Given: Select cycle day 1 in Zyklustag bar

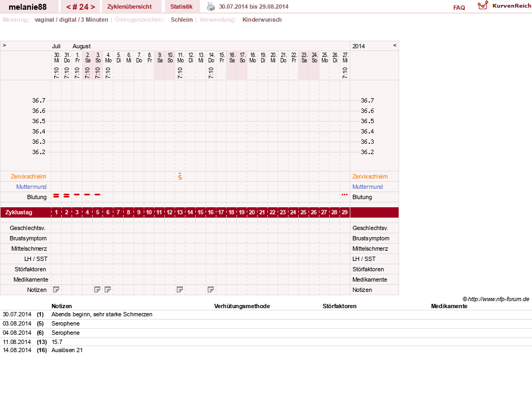Looking at the screenshot, I should [56, 213].
